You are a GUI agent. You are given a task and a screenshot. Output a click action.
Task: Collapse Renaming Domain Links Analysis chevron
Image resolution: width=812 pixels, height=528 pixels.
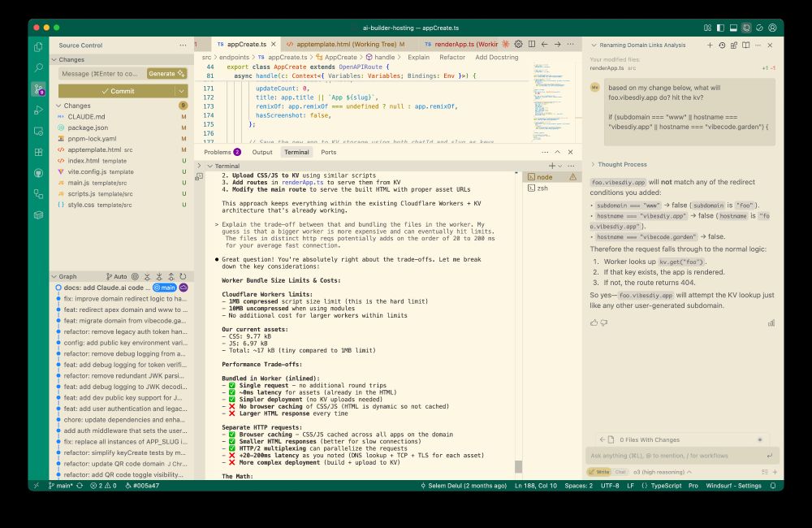[594, 45]
